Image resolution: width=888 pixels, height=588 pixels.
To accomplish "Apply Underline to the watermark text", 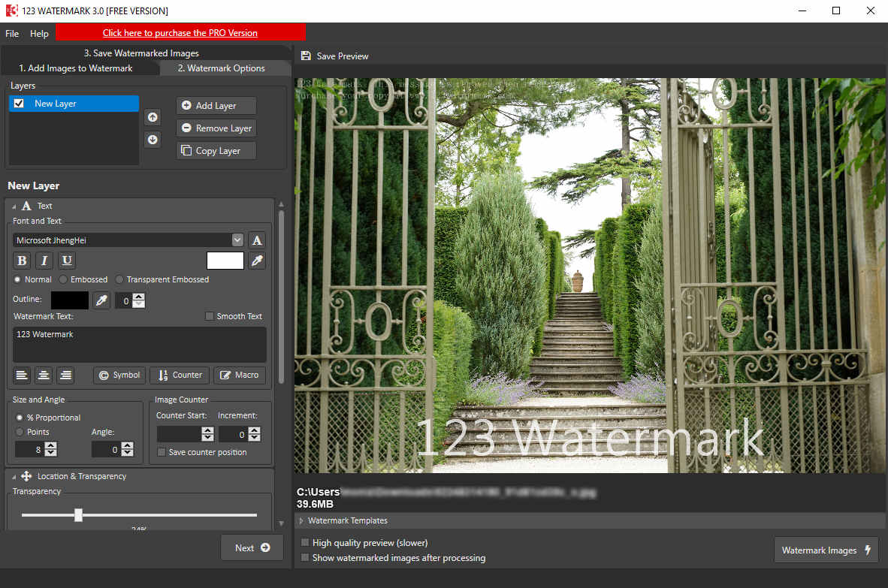I will 66,260.
